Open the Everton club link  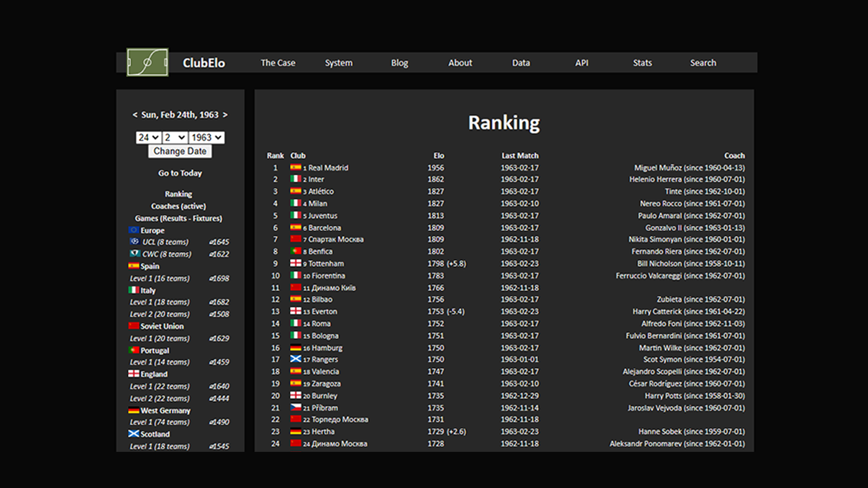pos(324,311)
